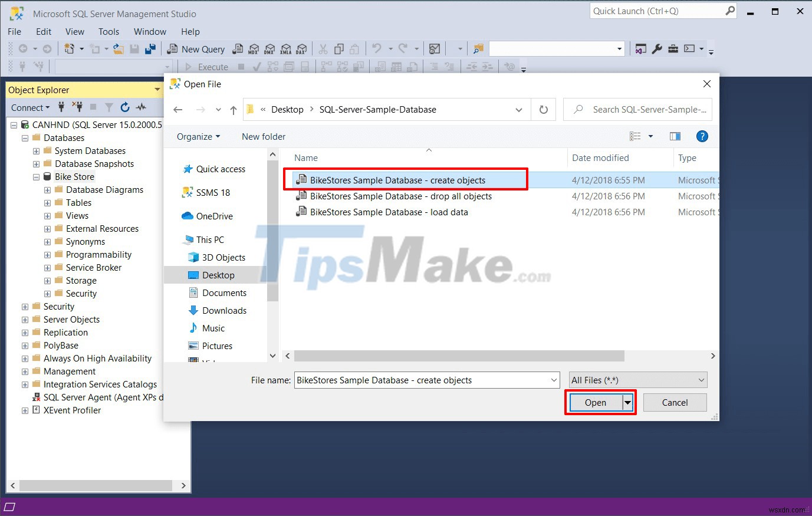The image size is (812, 516).
Task: Click the Back arrow in Open File dialog
Action: point(178,110)
